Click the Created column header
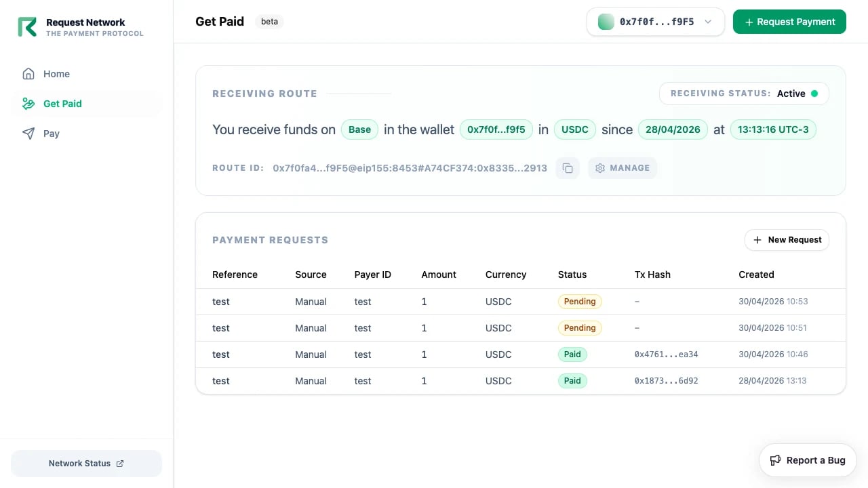 (x=756, y=274)
